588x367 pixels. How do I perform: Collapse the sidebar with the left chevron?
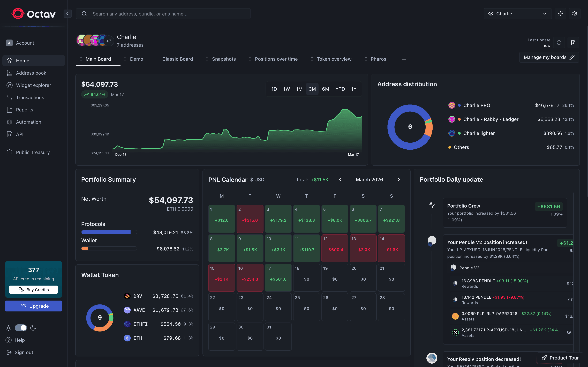point(67,14)
